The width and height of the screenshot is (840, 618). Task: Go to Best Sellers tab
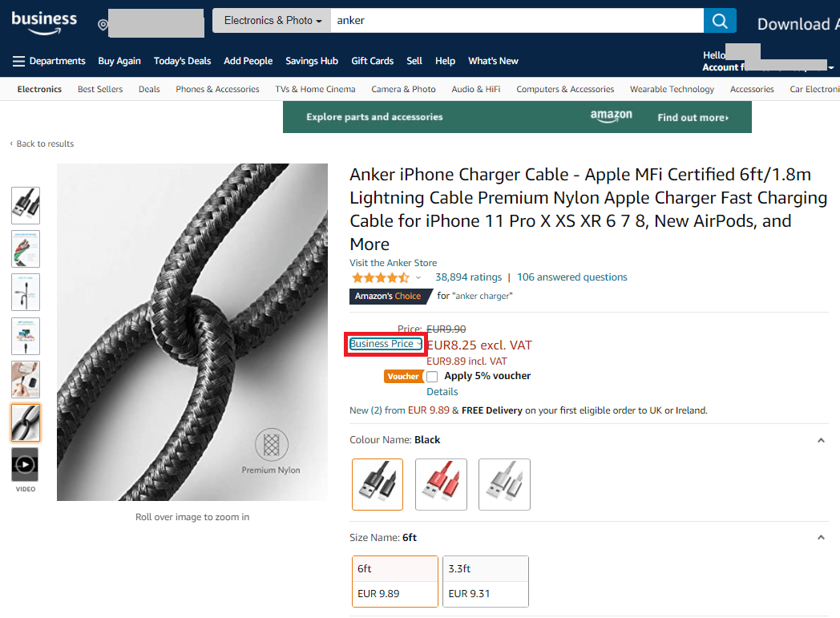point(100,90)
